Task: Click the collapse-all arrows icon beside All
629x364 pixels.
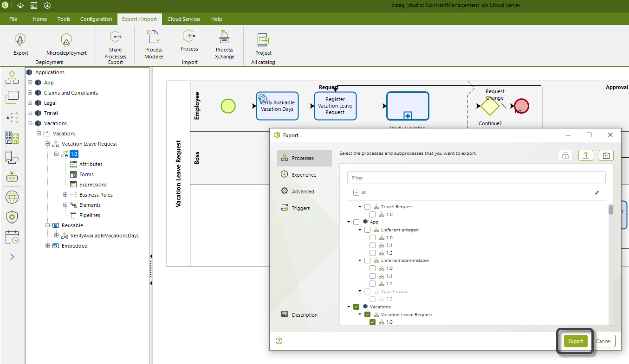Action: point(597,192)
